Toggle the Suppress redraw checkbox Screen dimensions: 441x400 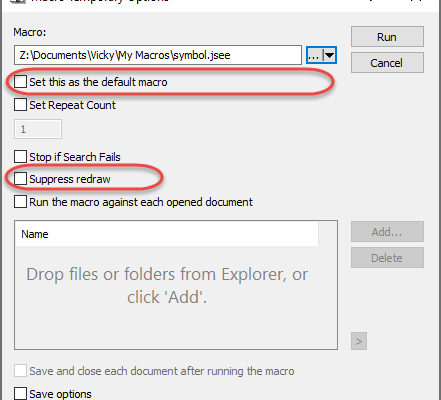coord(20,179)
